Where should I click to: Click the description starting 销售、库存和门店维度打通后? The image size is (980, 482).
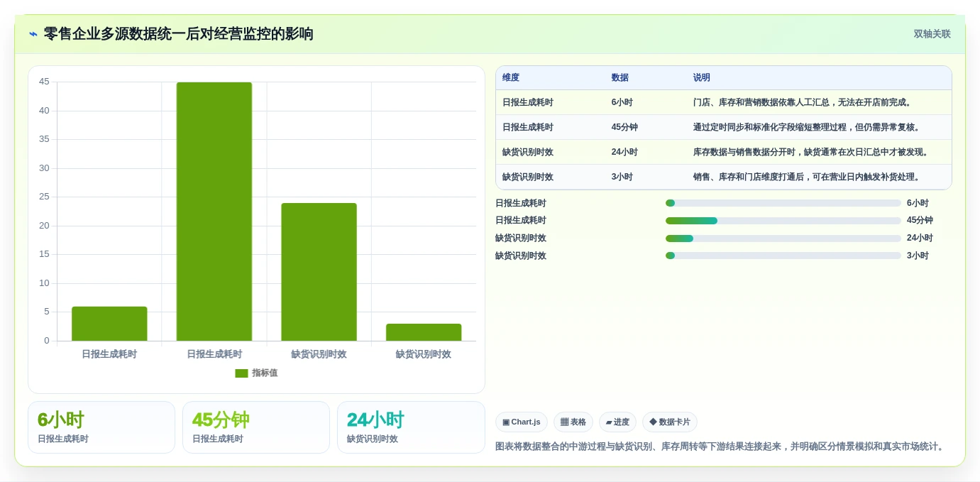tap(807, 177)
